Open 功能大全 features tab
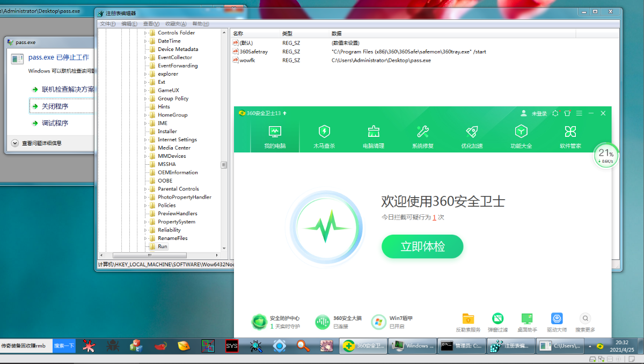 tap(521, 137)
